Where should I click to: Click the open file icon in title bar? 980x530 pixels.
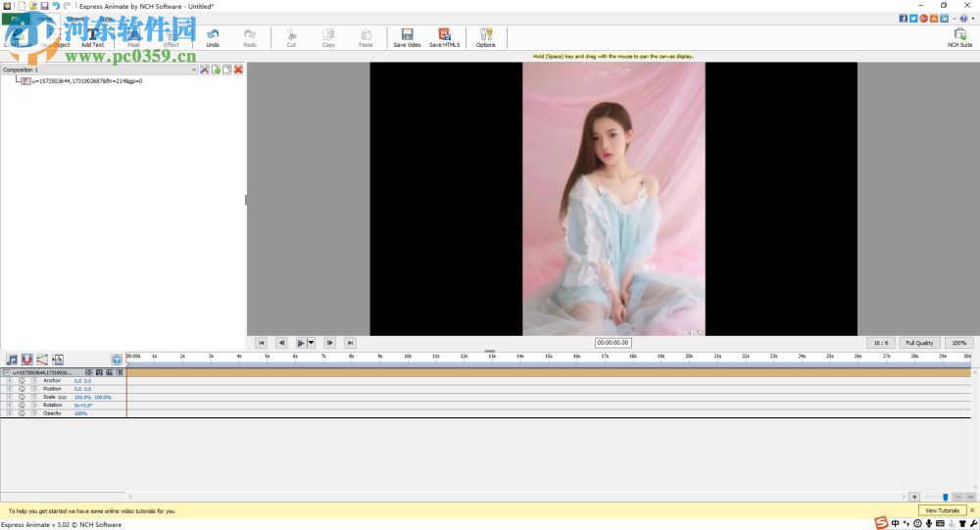coord(33,6)
